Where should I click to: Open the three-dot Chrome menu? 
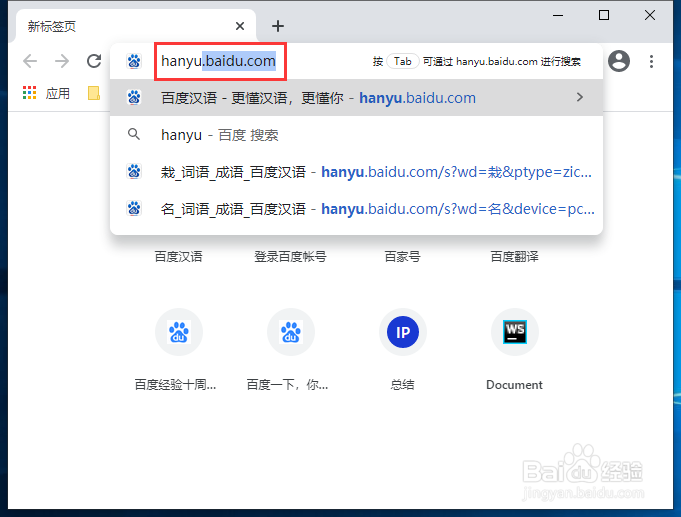click(x=651, y=61)
